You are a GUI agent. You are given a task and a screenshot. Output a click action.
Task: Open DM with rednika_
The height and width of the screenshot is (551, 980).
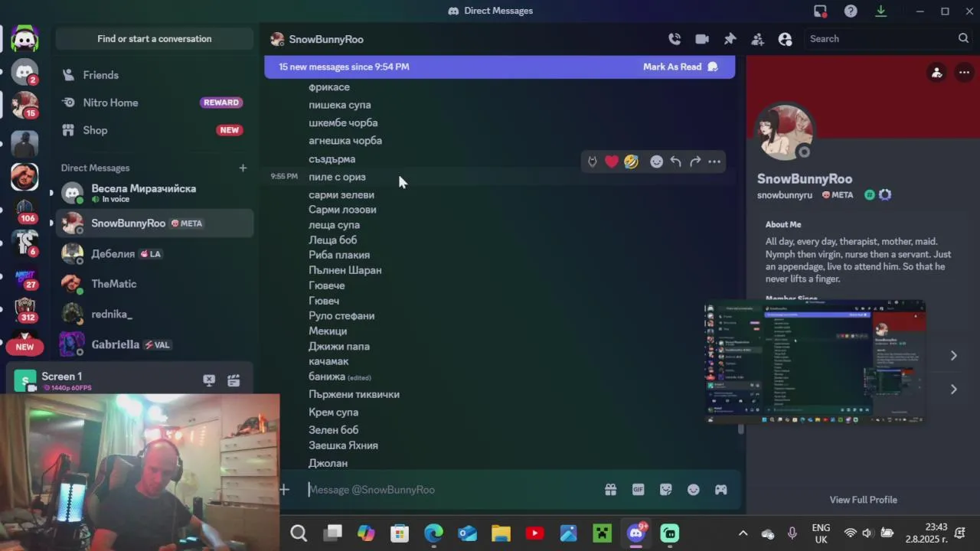tap(155, 314)
